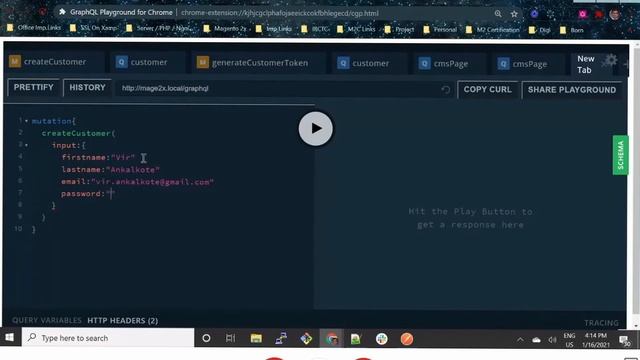Click the taskbar search box
The image size is (640, 360).
[x=108, y=338]
